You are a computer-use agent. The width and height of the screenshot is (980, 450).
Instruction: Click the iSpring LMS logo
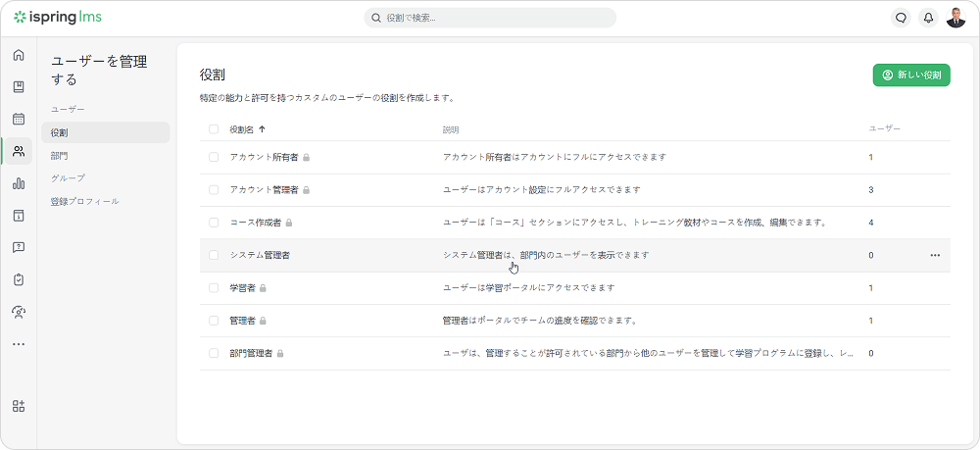tap(58, 18)
